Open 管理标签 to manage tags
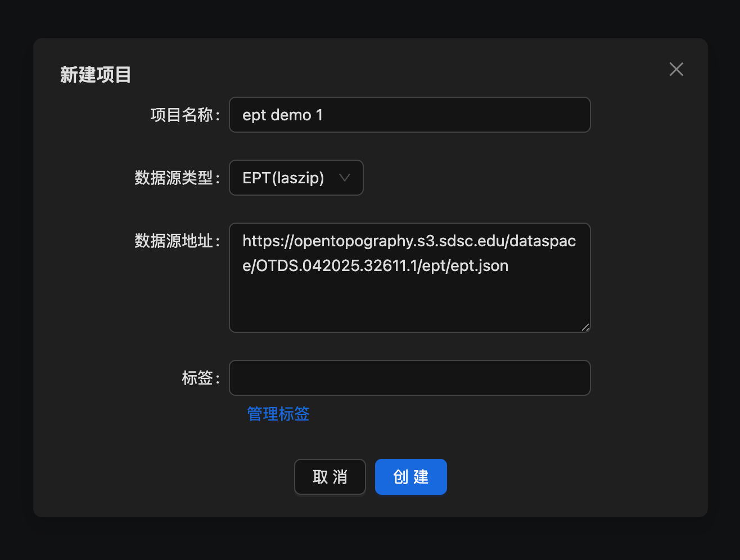The height and width of the screenshot is (560, 740). (278, 414)
